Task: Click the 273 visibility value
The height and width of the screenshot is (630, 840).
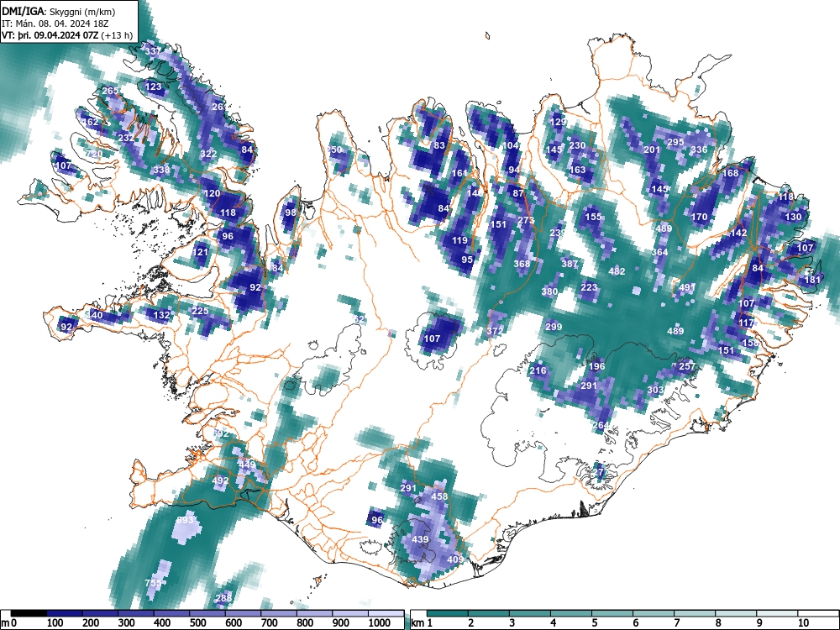Action: [x=526, y=221]
